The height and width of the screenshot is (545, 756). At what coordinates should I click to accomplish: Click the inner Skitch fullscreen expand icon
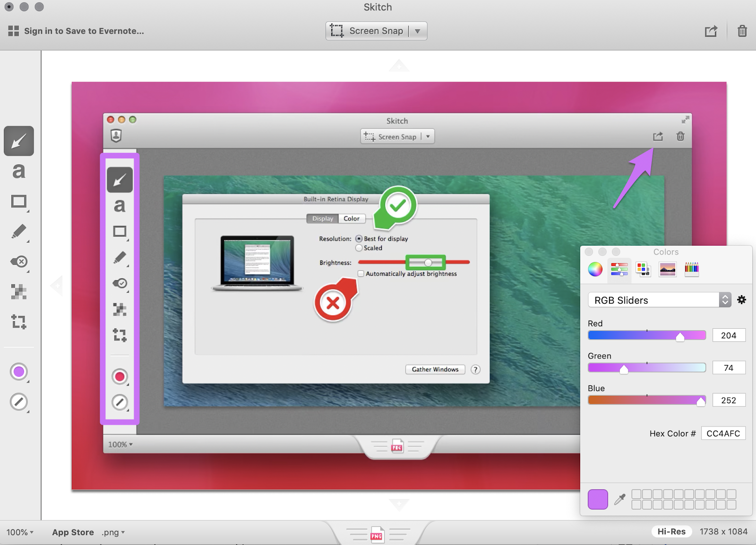tap(685, 119)
